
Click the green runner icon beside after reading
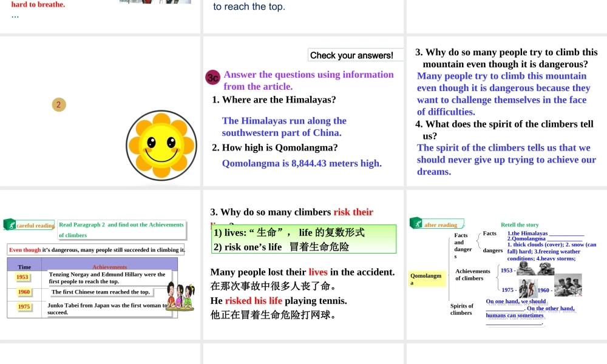[x=416, y=223]
